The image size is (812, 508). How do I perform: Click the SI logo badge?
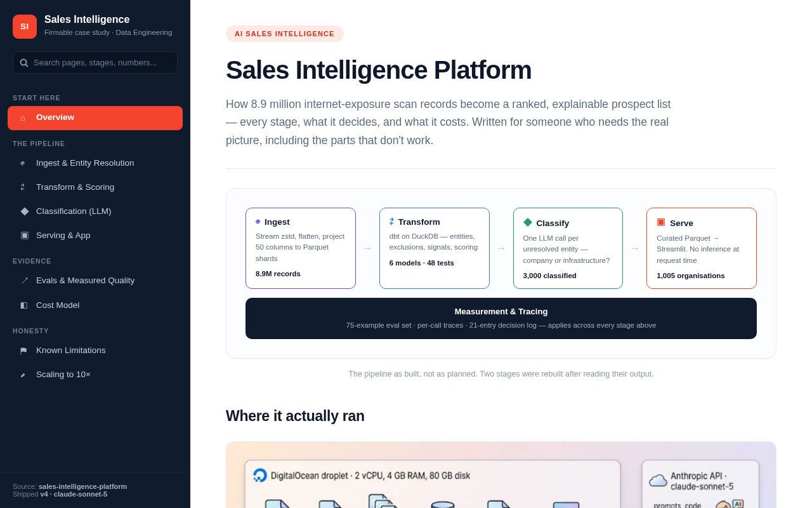(25, 27)
